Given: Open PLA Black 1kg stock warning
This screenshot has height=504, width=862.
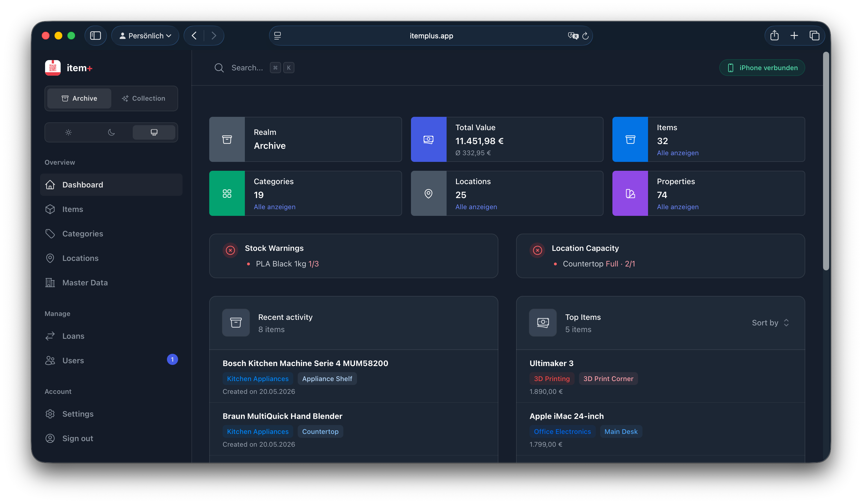Looking at the screenshot, I should (287, 264).
